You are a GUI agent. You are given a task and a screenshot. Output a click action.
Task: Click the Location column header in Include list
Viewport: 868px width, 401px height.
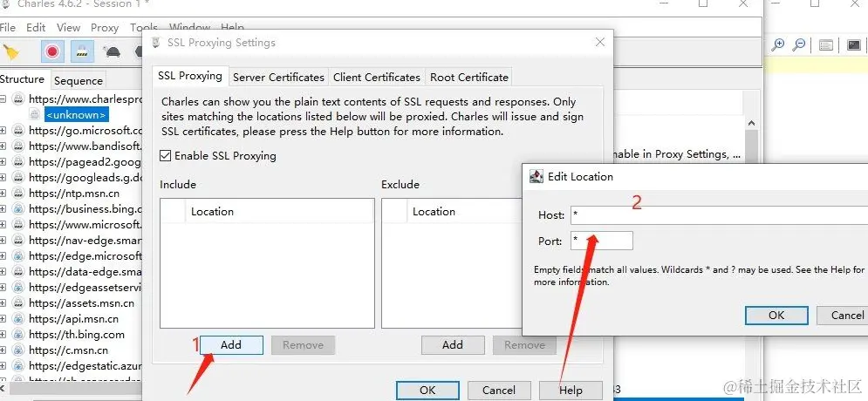point(279,211)
